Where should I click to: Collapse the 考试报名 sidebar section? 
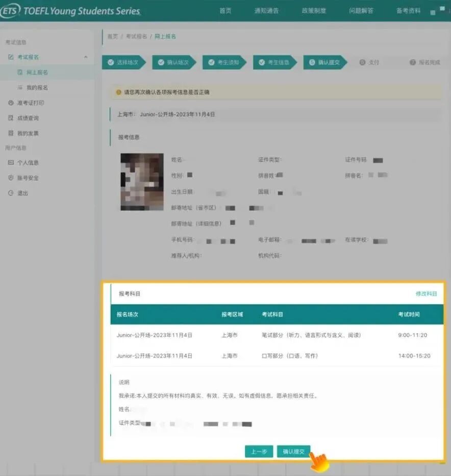click(x=85, y=57)
